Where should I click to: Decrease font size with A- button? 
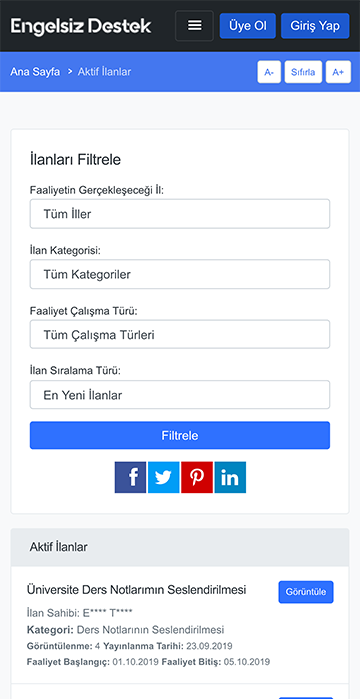point(269,72)
